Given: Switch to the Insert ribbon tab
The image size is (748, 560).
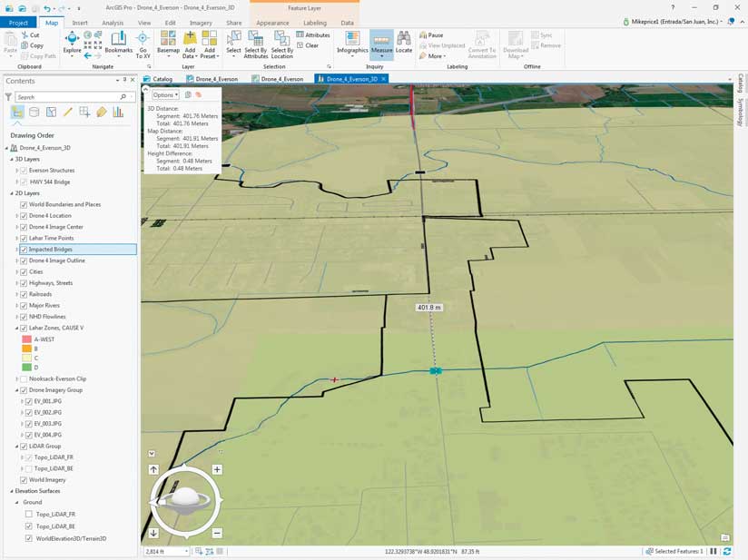Looking at the screenshot, I should (x=80, y=23).
